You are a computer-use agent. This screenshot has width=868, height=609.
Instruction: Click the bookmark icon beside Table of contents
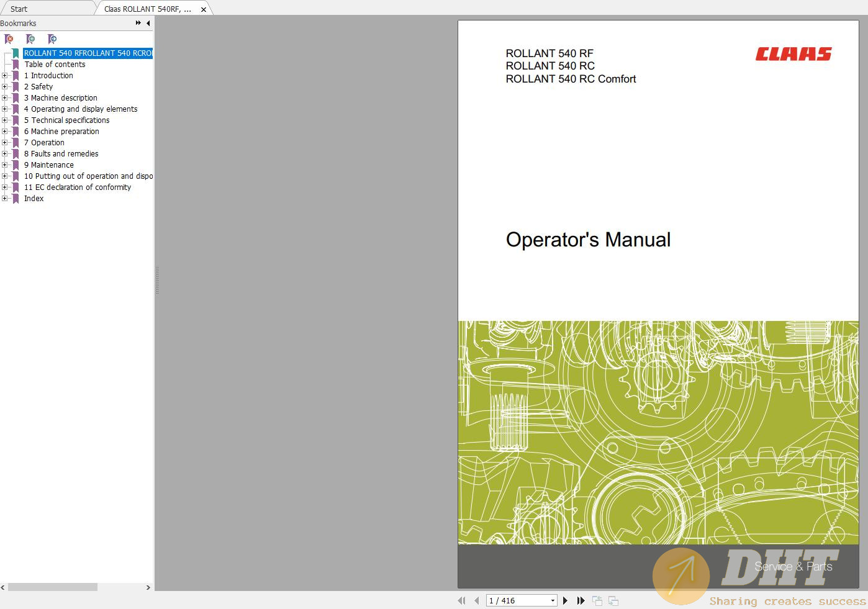[x=16, y=65]
